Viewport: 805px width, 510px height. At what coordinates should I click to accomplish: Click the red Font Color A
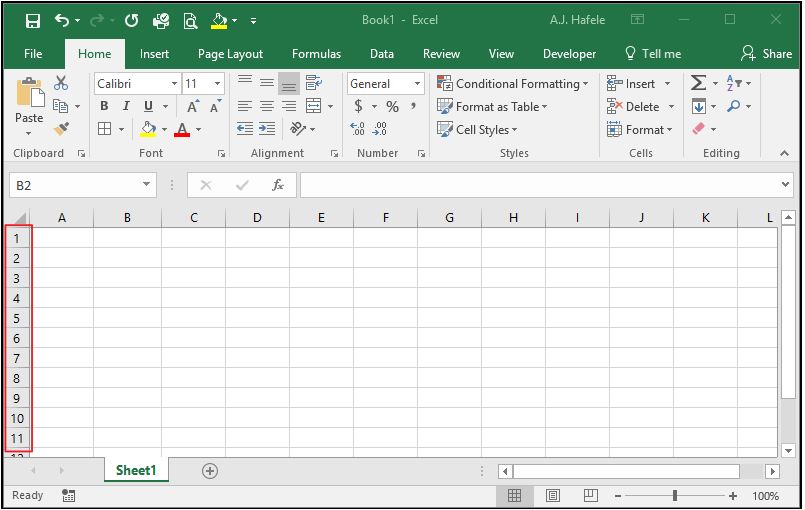coord(182,129)
